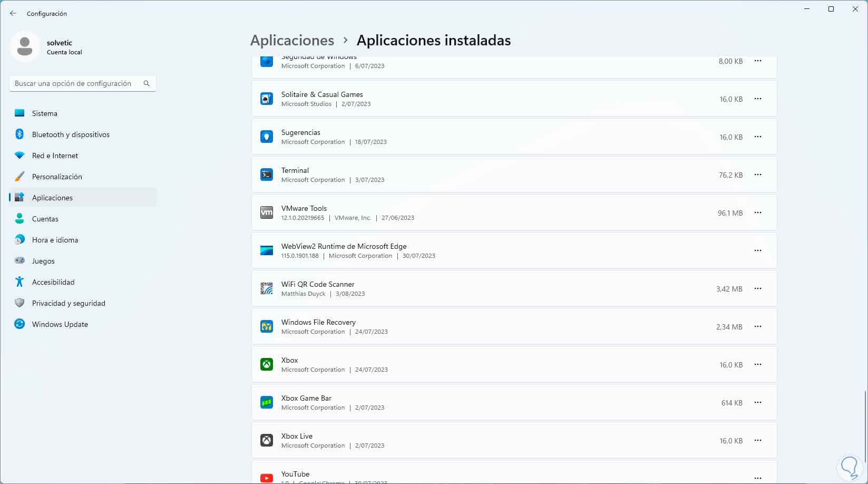This screenshot has height=484, width=868.
Task: Select Privacidad y seguridad in sidebar
Action: coord(83,303)
